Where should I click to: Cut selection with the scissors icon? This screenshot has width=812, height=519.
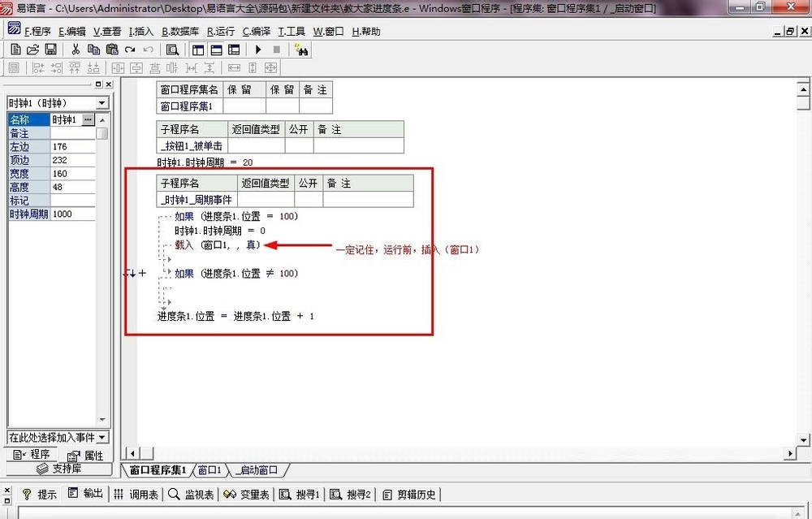[76, 50]
